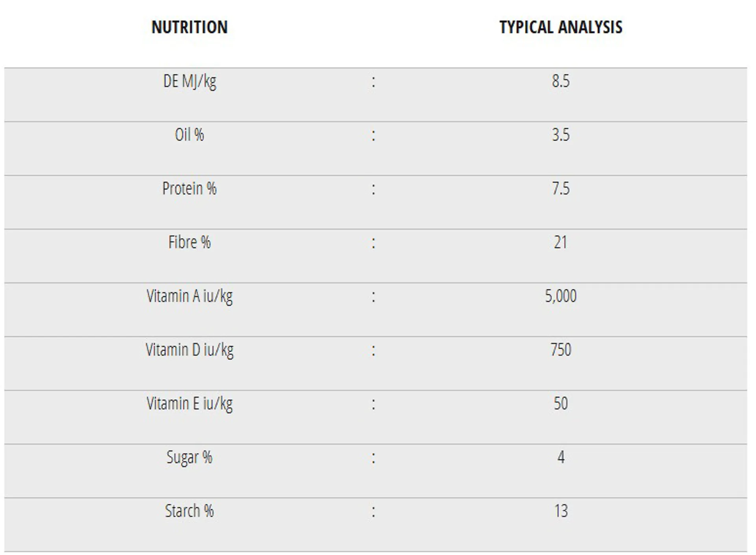Viewport: 756px width, 555px height.
Task: Click the 7.5 Protein value
Action: pyautogui.click(x=561, y=189)
